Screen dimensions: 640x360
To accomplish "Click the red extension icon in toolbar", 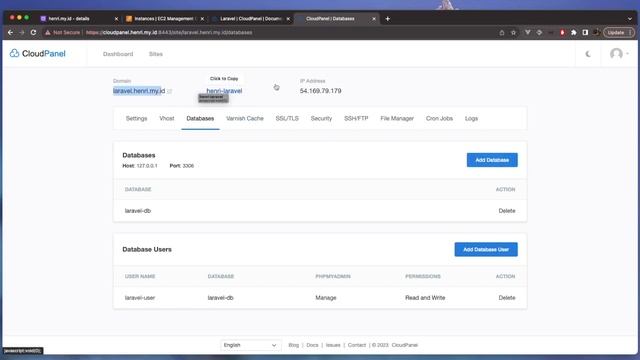I will (x=562, y=32).
